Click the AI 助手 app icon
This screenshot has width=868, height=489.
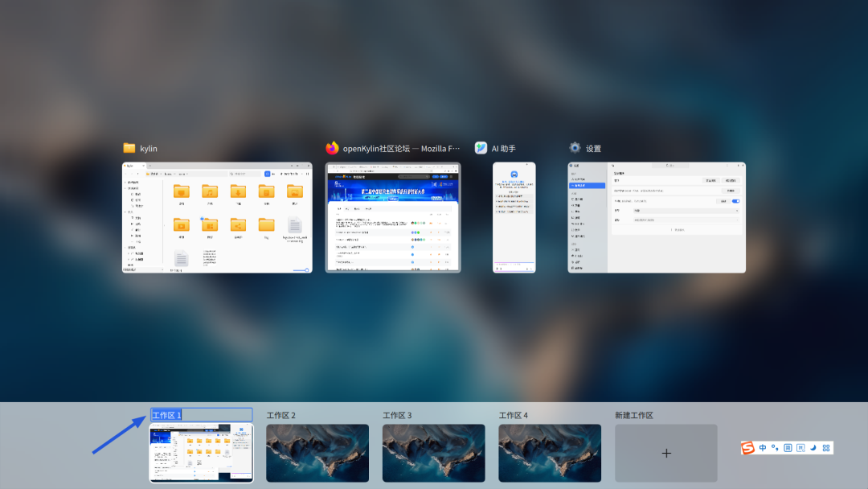click(x=481, y=148)
